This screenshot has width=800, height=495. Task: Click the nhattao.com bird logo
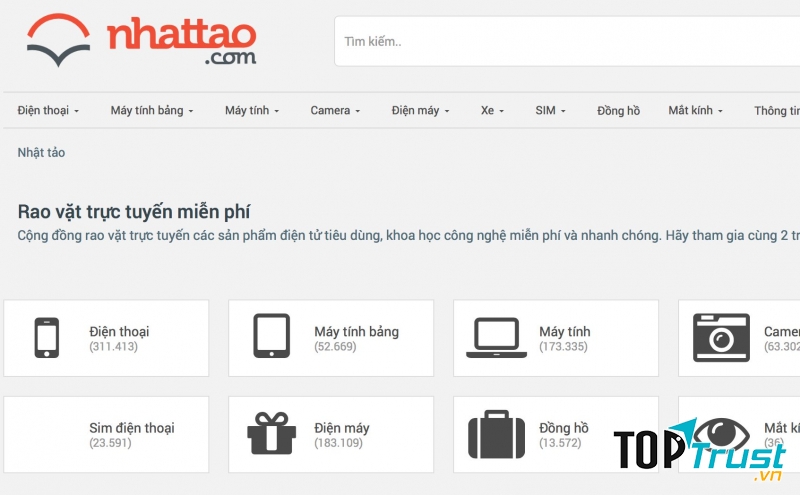59,40
